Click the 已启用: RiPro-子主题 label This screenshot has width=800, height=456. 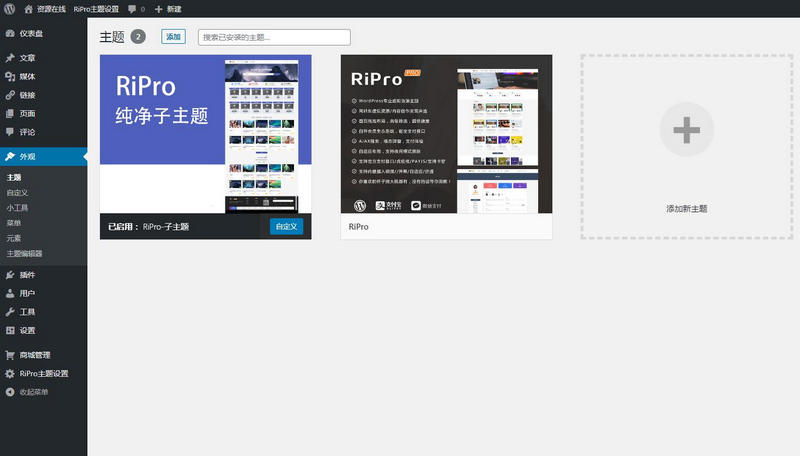coord(148,226)
